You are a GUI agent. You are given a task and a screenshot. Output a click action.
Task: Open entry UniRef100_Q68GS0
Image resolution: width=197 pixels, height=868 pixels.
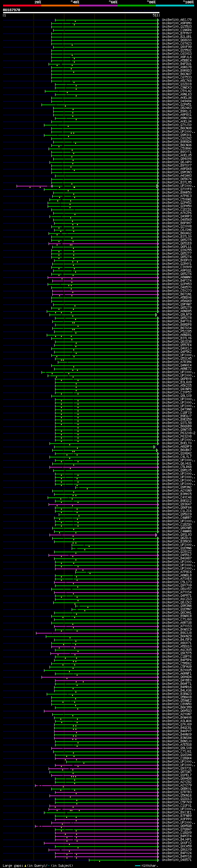pos(177,40)
